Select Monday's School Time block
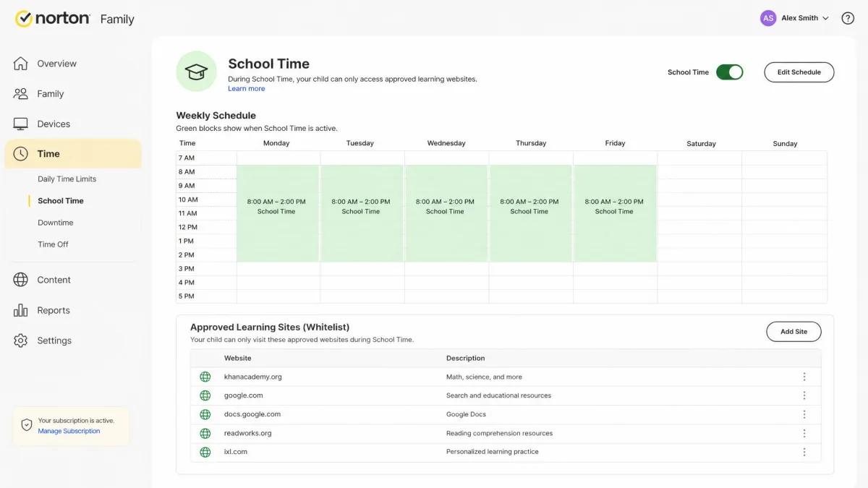Viewport: 868px width, 488px height. [x=278, y=213]
